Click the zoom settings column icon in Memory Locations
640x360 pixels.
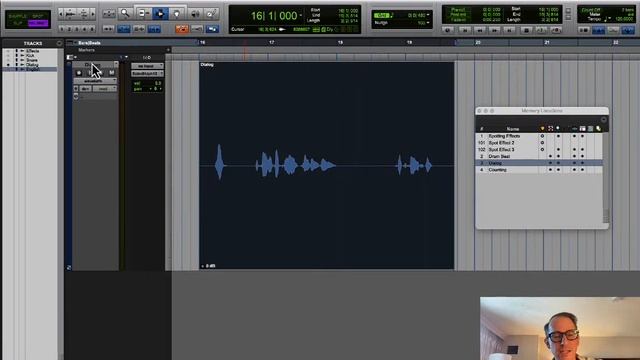[558, 129]
